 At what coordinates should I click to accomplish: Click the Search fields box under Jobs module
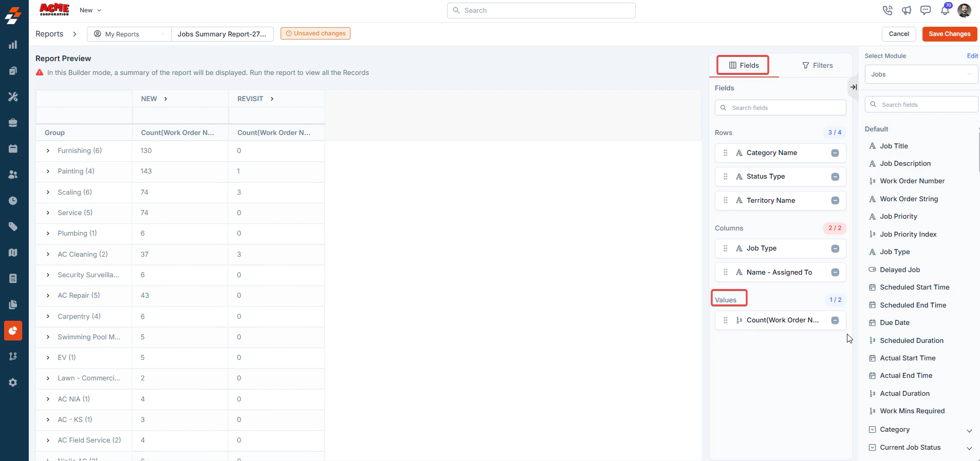(921, 105)
